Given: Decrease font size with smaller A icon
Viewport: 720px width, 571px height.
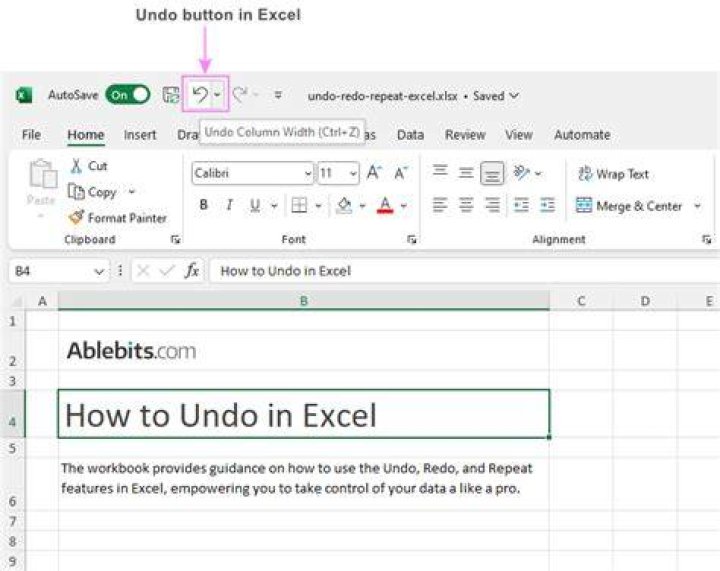Looking at the screenshot, I should coord(401,173).
